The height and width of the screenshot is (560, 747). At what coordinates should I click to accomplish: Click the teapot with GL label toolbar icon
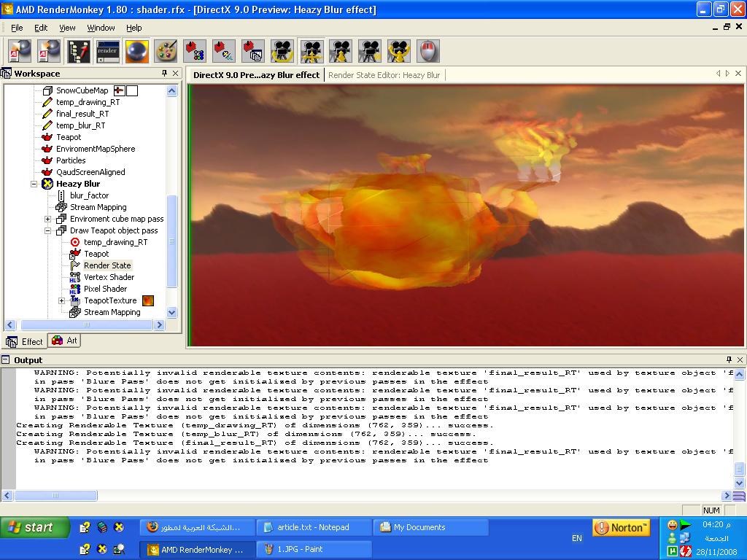tap(224, 51)
